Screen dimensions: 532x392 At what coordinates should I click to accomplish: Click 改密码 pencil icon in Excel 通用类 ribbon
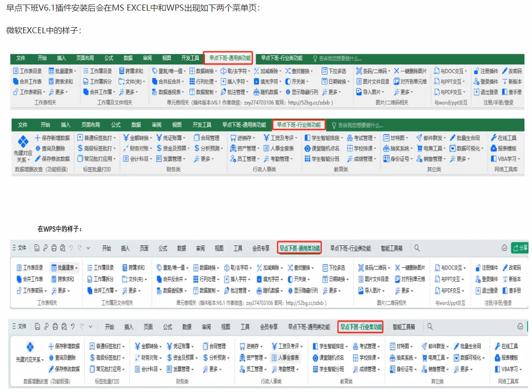504,71
